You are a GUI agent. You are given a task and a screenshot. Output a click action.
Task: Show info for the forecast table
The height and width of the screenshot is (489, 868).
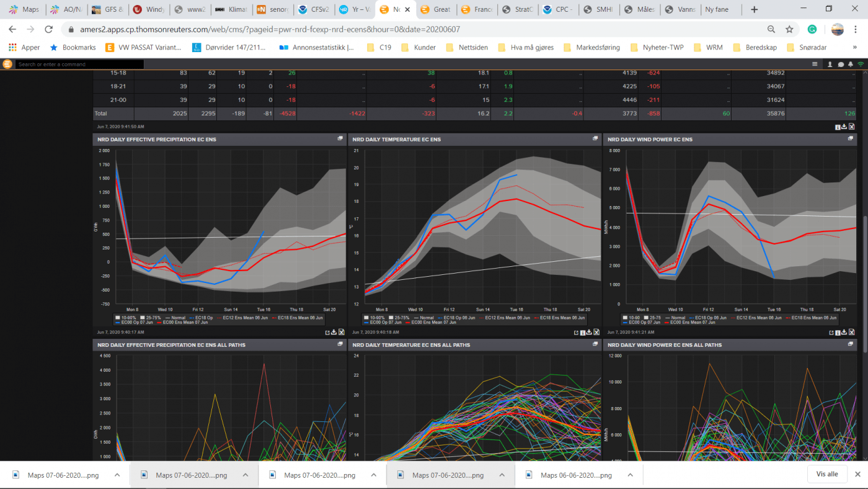tap(838, 127)
